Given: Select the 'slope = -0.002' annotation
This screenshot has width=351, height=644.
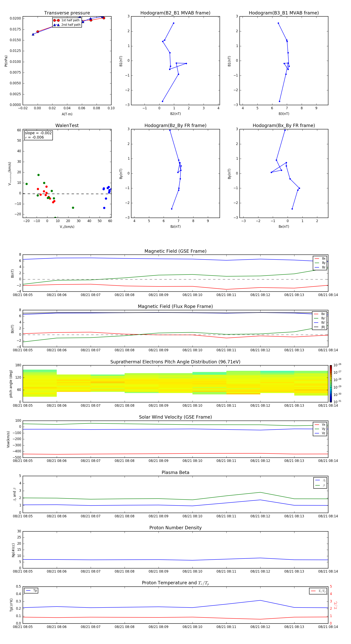Looking at the screenshot, I should pyautogui.click(x=38, y=133).
